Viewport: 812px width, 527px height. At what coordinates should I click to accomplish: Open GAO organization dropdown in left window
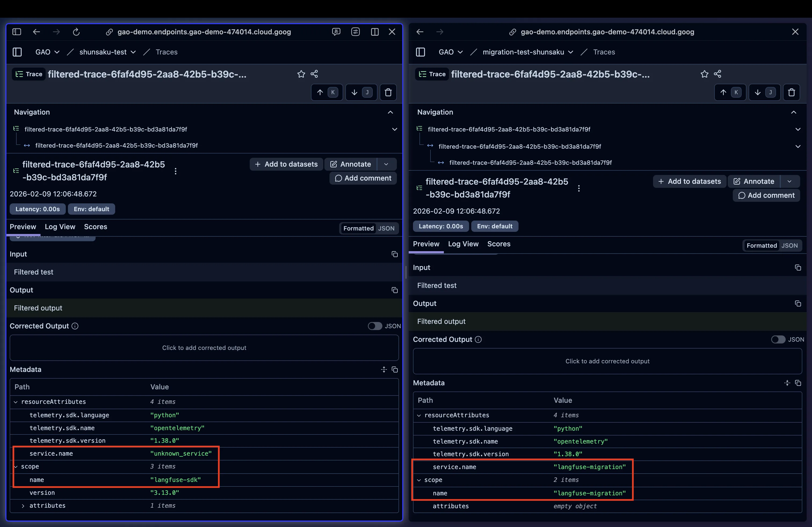(48, 52)
